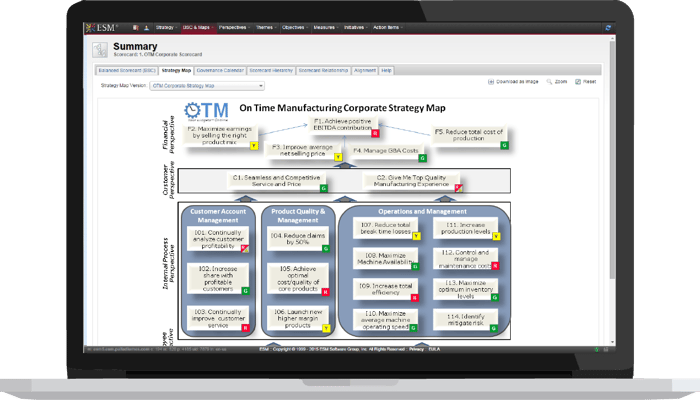Click yellow status indicator on F3 objective
The width and height of the screenshot is (700, 400).
(x=338, y=157)
